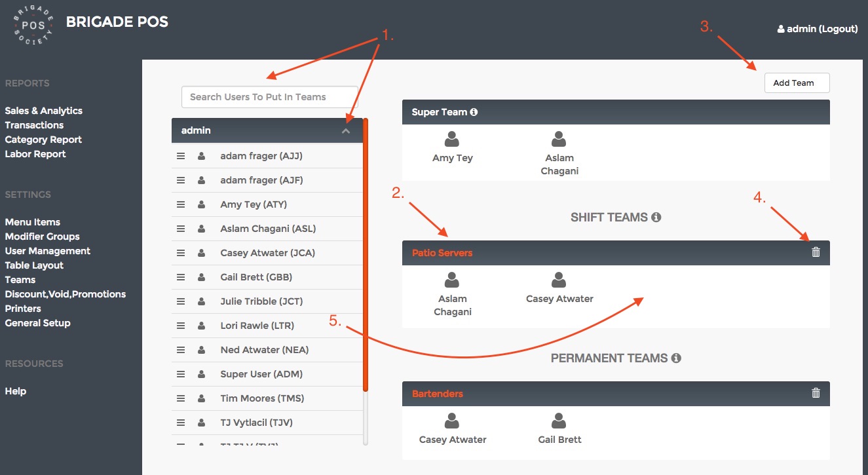Select TJ Vytlacil (TJV) name text
This screenshot has width=868, height=475.
pos(256,423)
